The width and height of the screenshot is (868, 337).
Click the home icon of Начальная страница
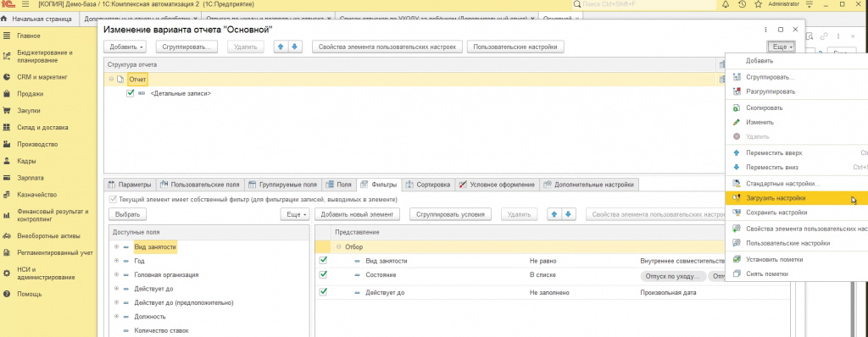coord(5,19)
